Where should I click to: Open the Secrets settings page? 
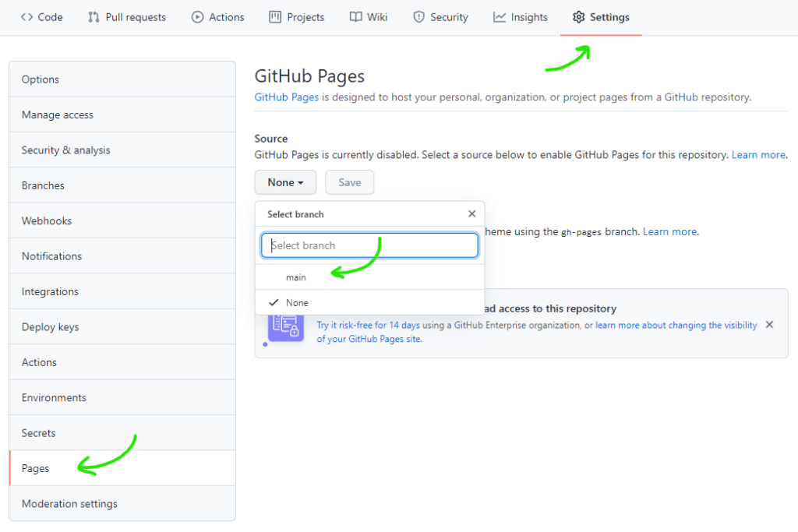click(x=122, y=433)
